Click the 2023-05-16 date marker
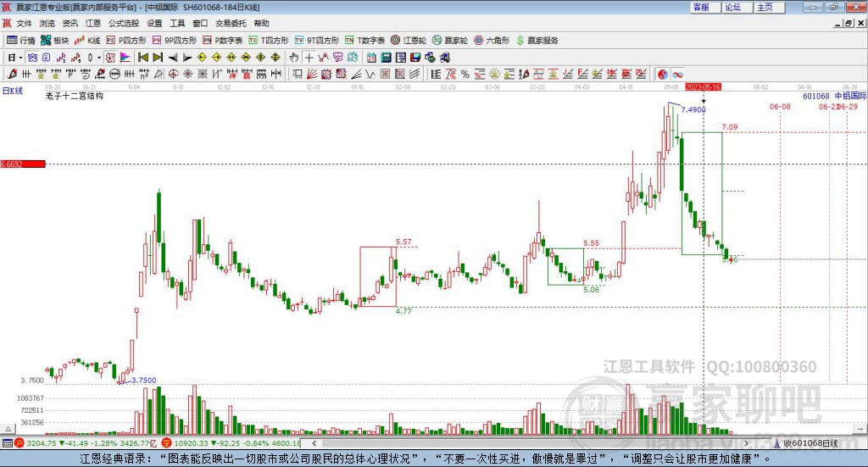 pos(703,87)
